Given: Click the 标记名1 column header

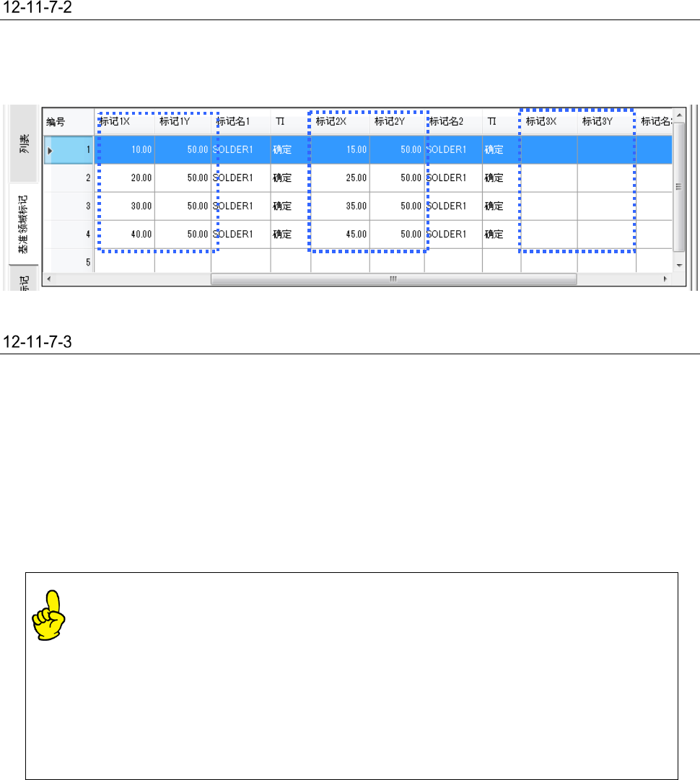Looking at the screenshot, I should coord(241,122).
